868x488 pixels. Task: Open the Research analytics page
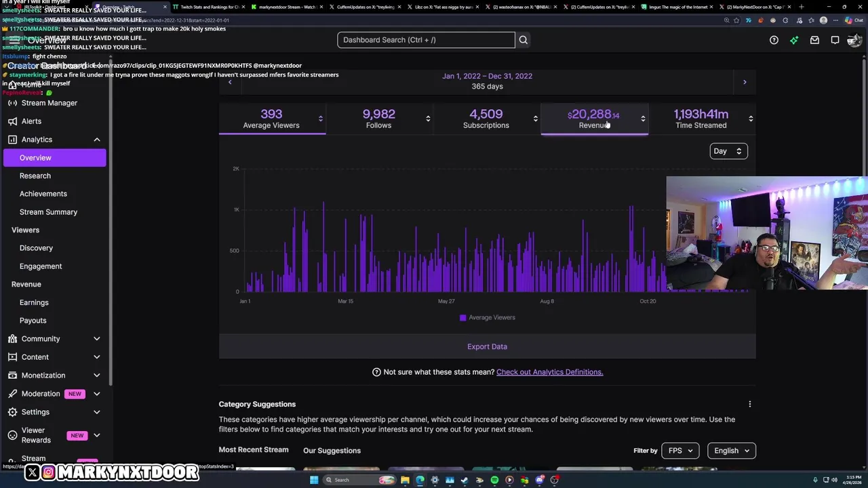35,176
